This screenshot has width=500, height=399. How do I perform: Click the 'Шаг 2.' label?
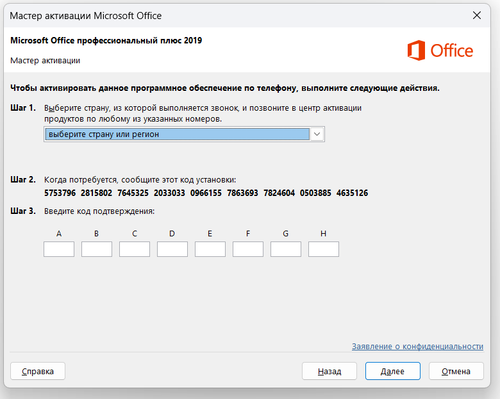point(23,180)
